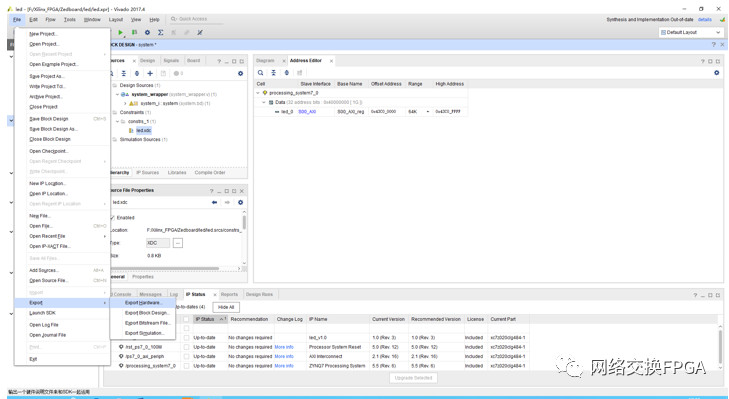Screen dimensions: 729x399
Task: Close the Diagram tab
Action: [x=284, y=61]
